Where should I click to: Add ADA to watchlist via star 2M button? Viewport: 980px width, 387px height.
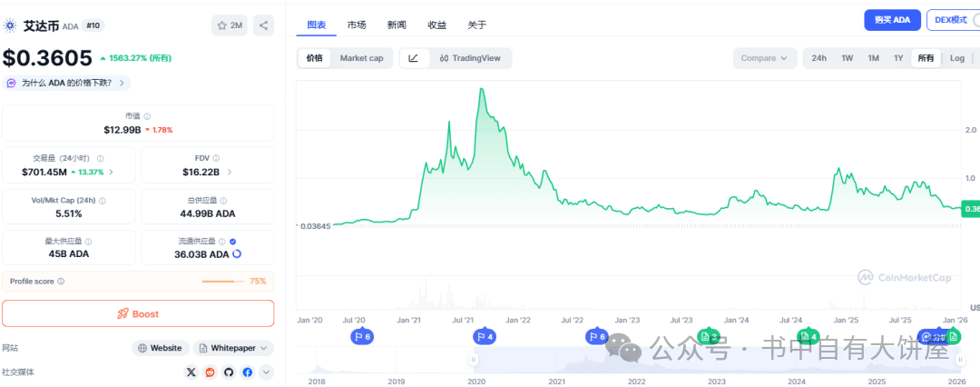(230, 25)
